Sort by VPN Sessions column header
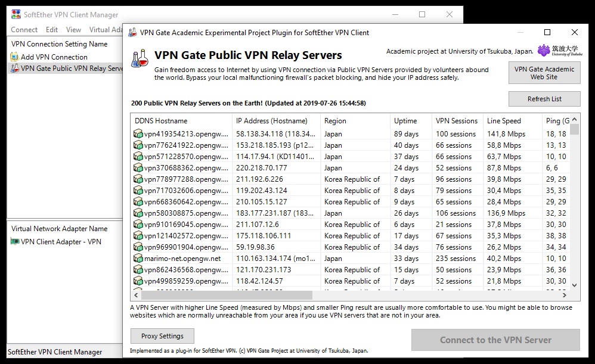The height and width of the screenshot is (364, 595). click(457, 121)
